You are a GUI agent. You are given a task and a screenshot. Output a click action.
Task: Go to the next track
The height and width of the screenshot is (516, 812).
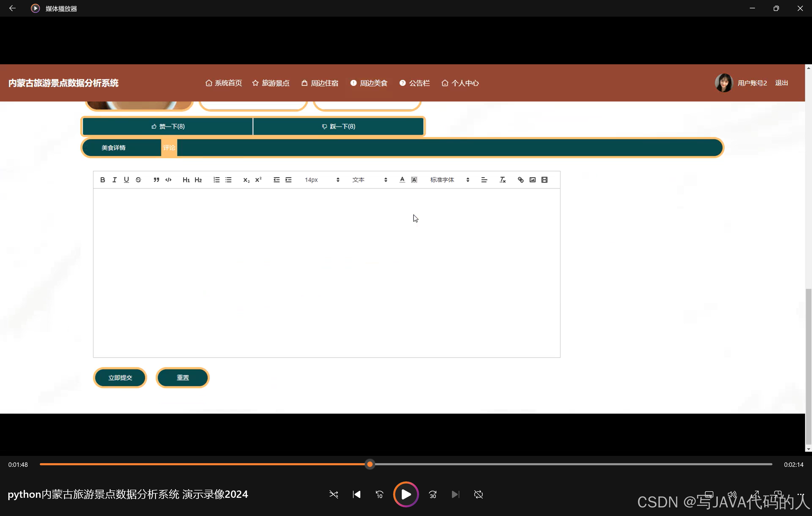455,494
